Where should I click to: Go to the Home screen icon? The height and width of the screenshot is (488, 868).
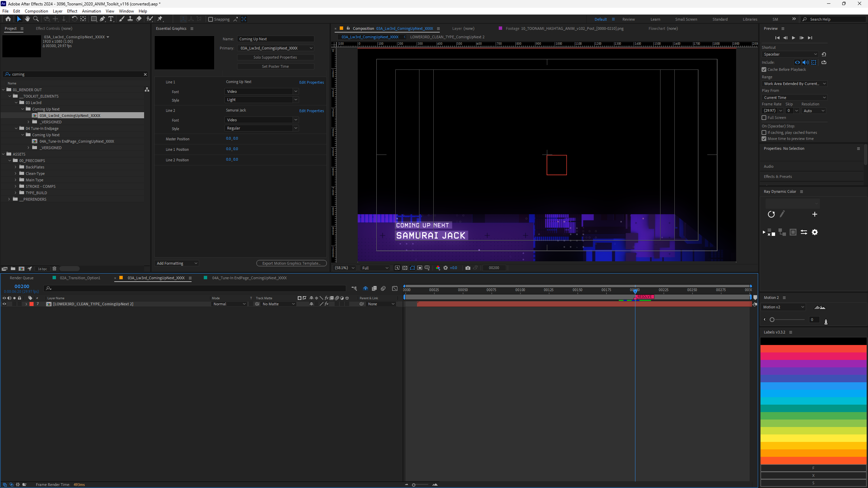[x=8, y=19]
